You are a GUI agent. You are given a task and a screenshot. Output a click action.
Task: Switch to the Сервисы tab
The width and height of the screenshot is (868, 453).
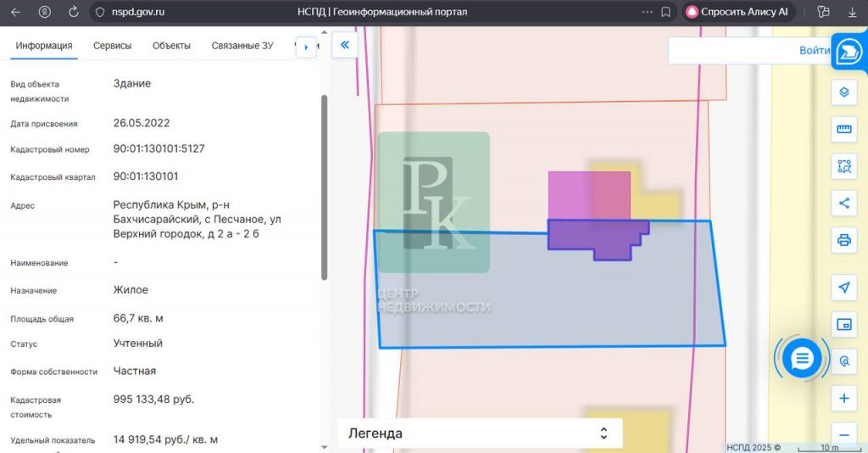(112, 46)
